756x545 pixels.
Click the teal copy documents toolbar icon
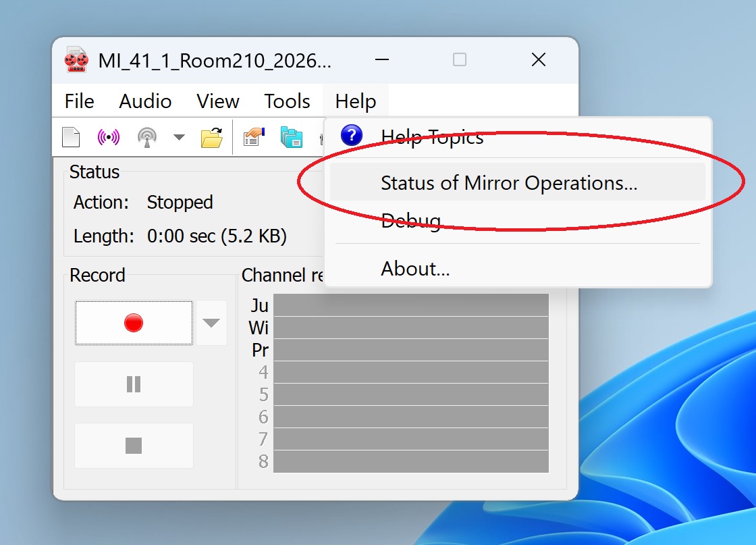pos(291,138)
